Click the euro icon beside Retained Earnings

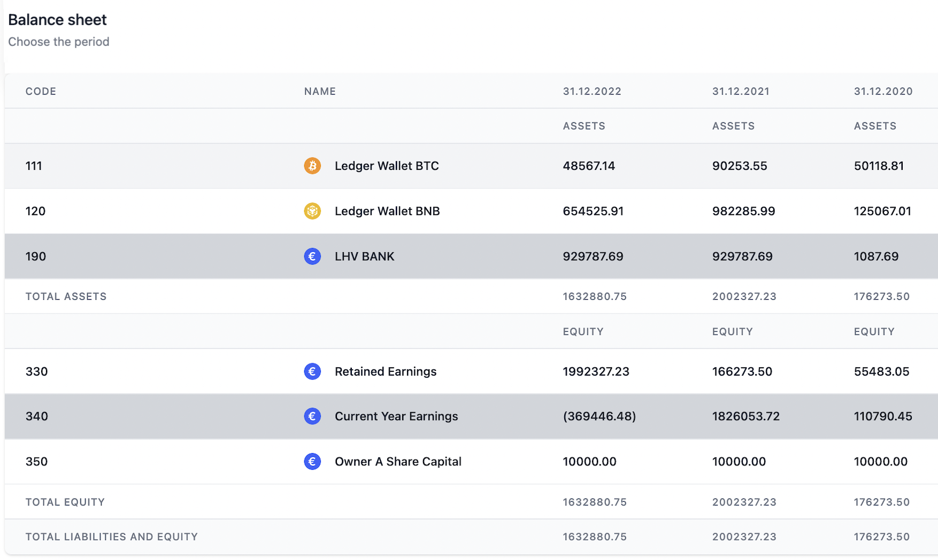pyautogui.click(x=312, y=371)
